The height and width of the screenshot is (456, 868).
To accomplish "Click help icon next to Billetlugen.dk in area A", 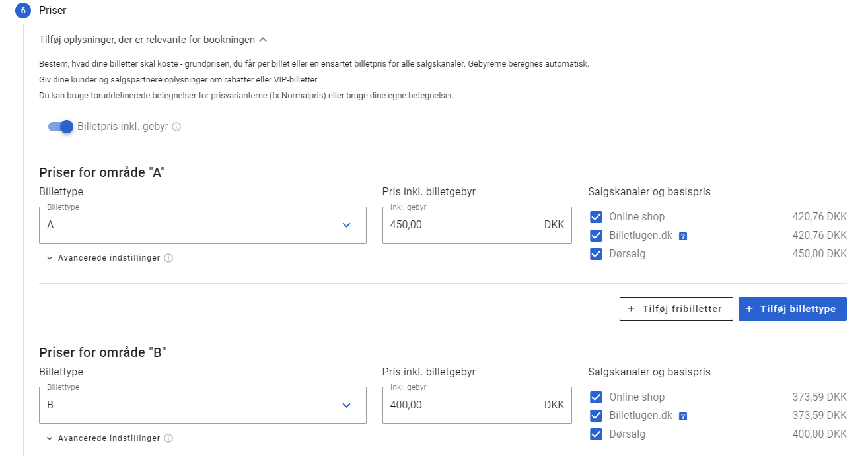I will (x=683, y=236).
